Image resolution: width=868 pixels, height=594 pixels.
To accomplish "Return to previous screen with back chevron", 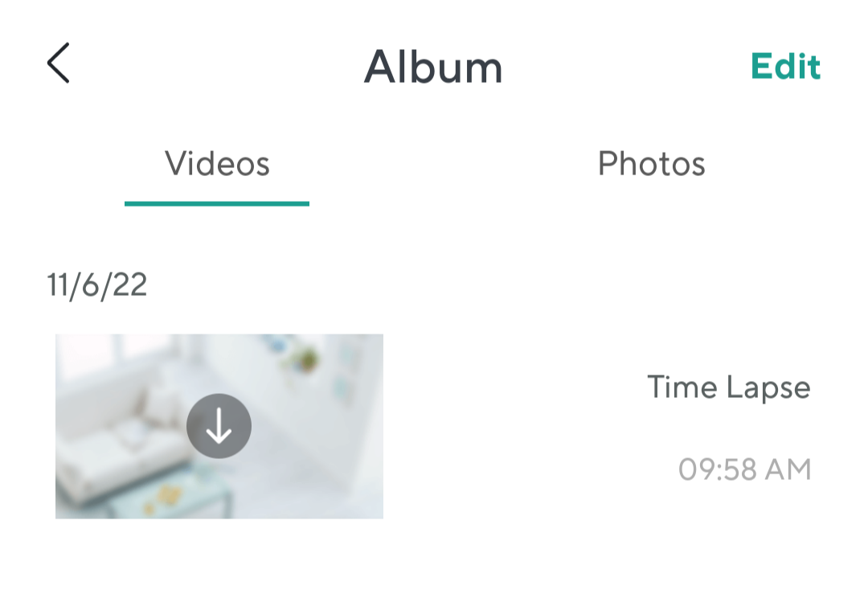I will [58, 63].
